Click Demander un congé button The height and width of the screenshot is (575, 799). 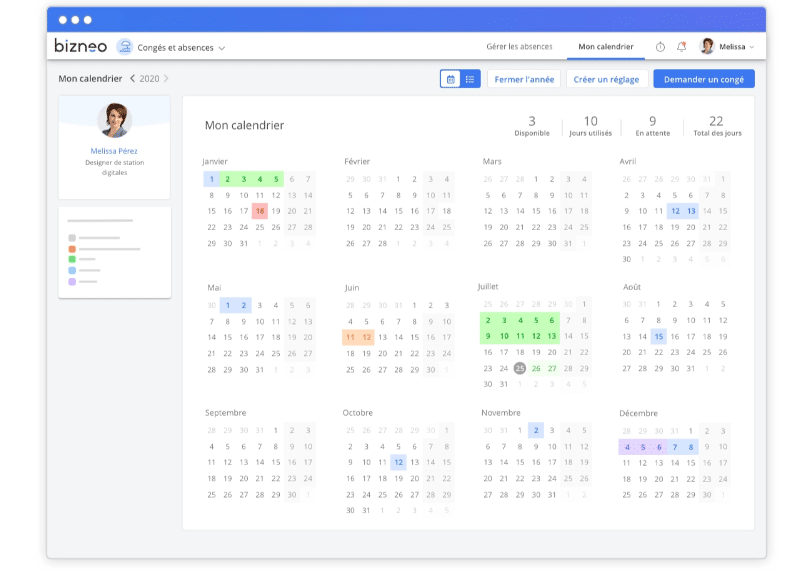pos(704,79)
